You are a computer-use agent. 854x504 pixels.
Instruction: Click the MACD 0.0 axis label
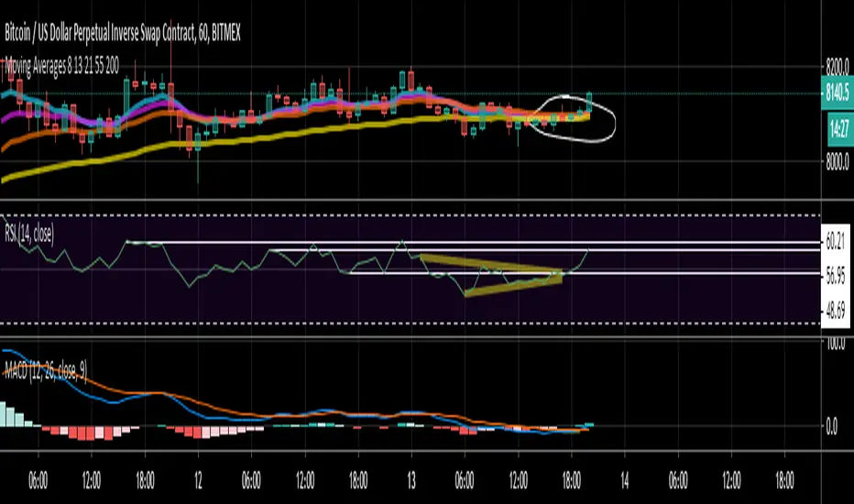pos(832,427)
